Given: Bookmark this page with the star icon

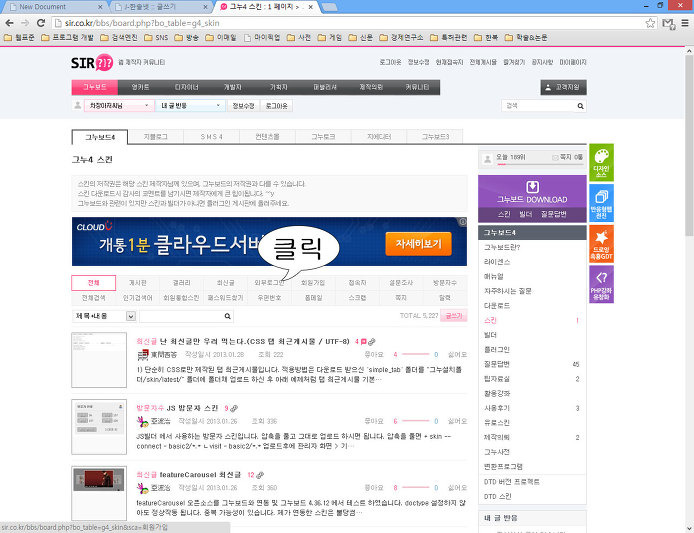Looking at the screenshot, I should 650,23.
